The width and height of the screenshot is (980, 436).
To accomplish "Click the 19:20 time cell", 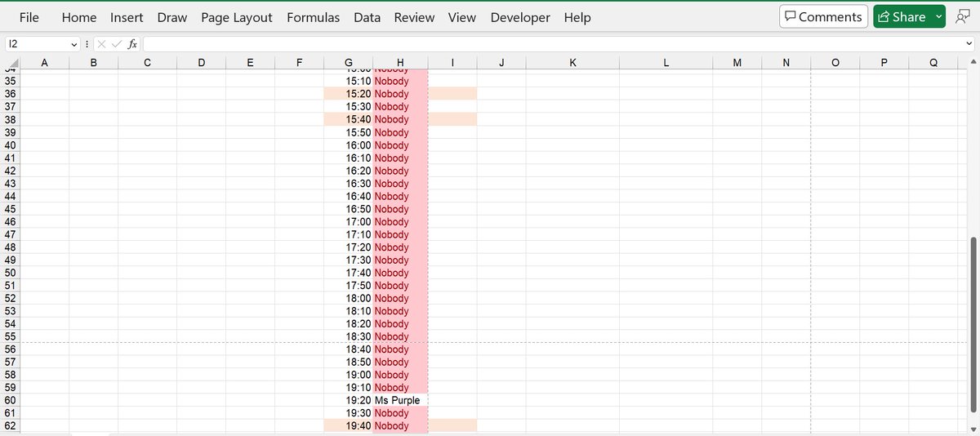I will pos(349,400).
